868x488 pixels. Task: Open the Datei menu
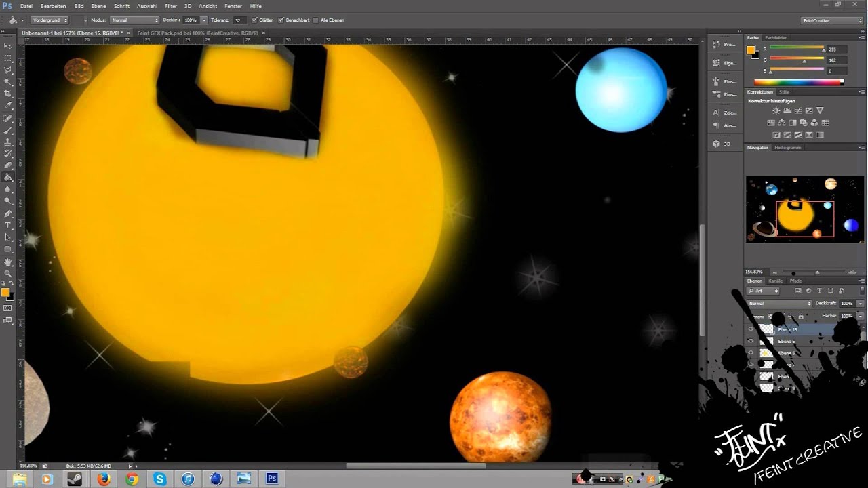click(26, 6)
